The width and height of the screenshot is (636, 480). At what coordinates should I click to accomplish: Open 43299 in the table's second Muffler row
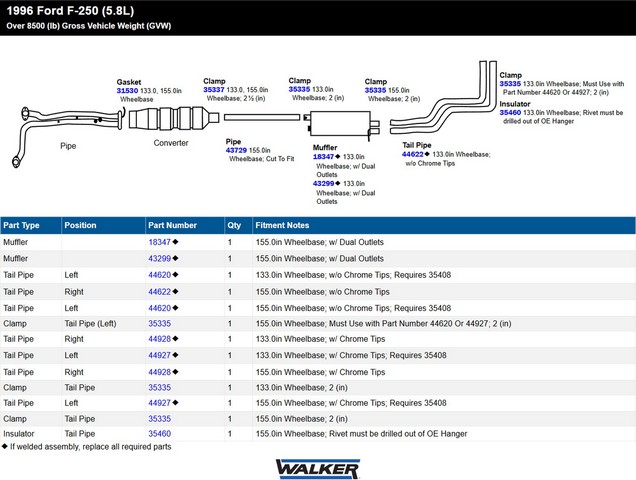coord(159,258)
